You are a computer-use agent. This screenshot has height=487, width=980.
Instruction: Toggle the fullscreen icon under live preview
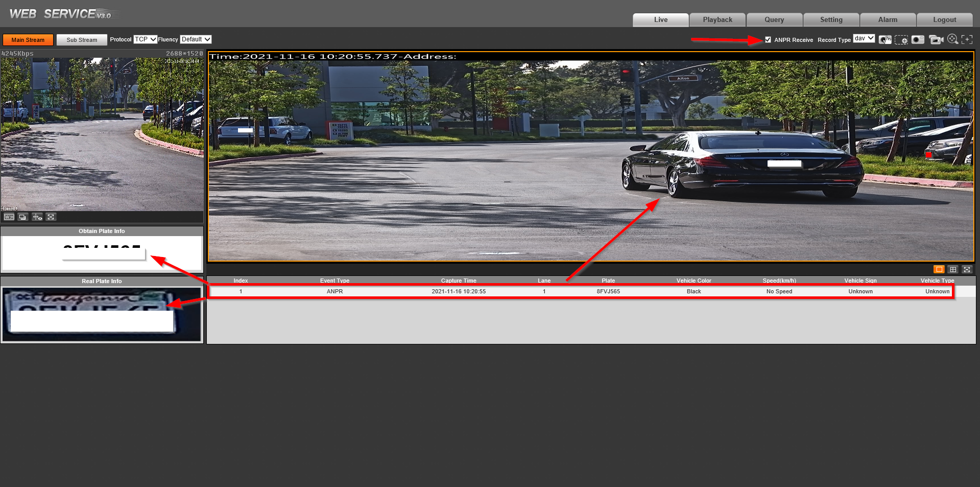tap(51, 217)
